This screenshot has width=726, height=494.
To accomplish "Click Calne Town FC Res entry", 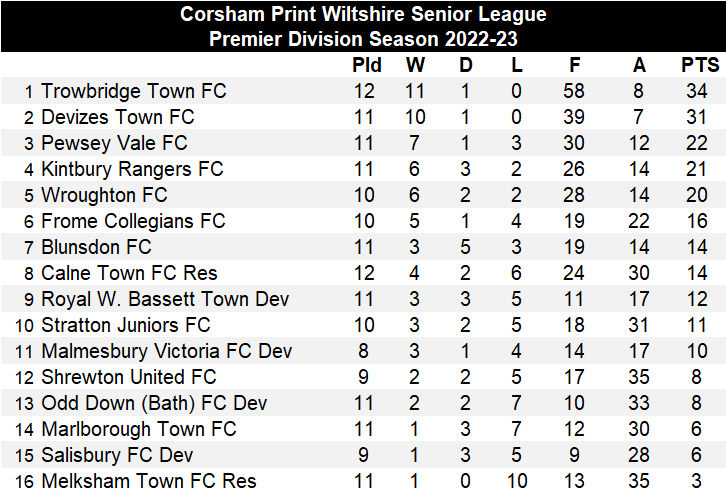I will 129,273.
